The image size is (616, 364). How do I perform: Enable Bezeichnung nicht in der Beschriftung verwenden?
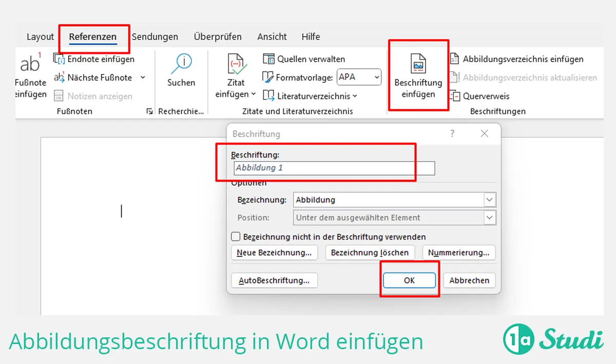(x=236, y=236)
